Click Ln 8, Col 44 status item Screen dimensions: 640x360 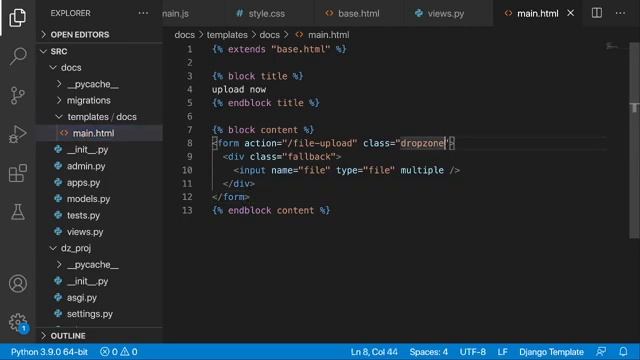374,351
